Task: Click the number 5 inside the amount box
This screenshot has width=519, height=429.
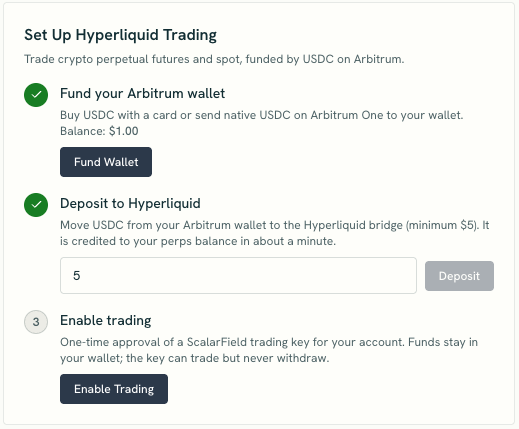Action: point(77,276)
